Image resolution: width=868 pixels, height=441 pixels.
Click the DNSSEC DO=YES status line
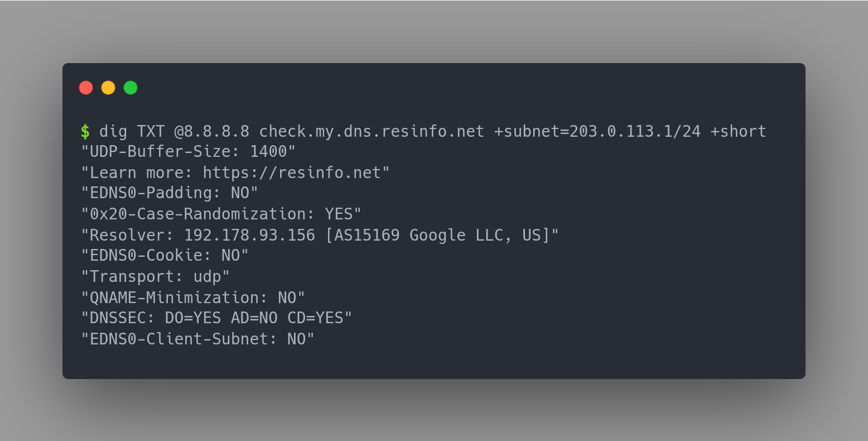tap(215, 318)
